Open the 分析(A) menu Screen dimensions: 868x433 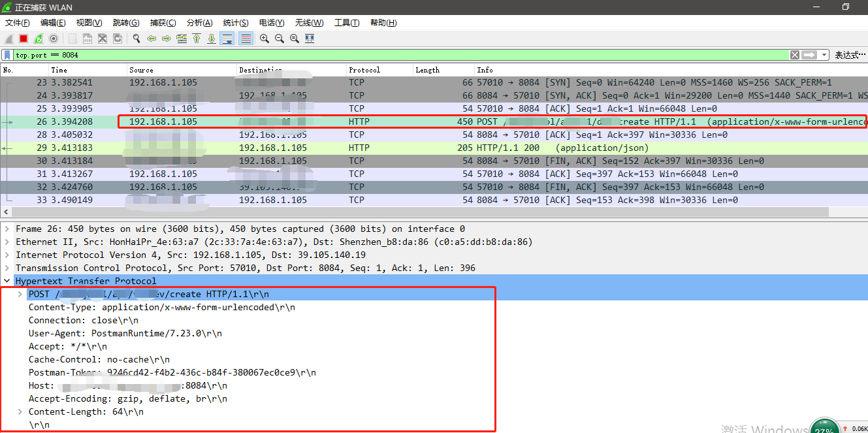(200, 23)
